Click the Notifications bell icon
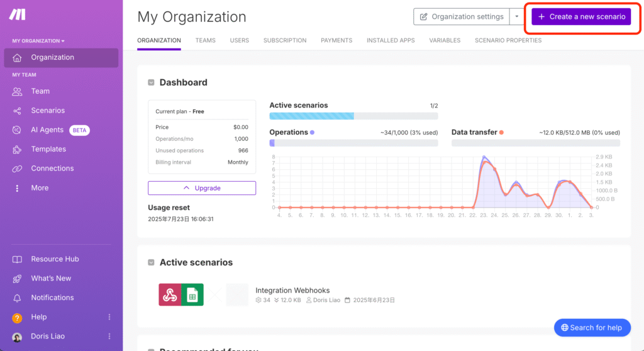644x351 pixels. click(x=18, y=298)
